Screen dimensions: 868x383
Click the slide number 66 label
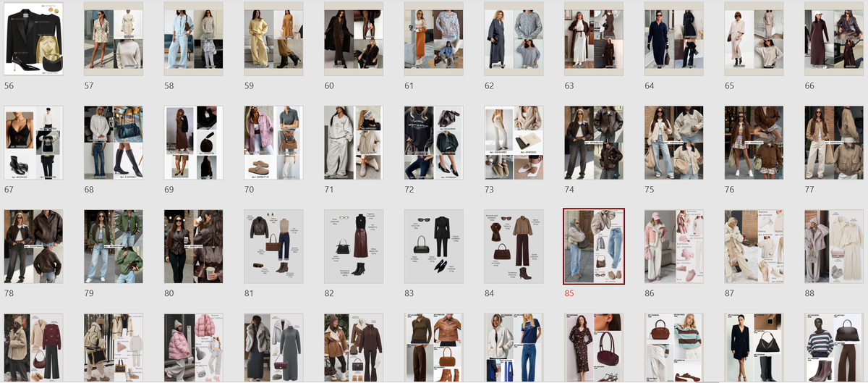tap(809, 85)
